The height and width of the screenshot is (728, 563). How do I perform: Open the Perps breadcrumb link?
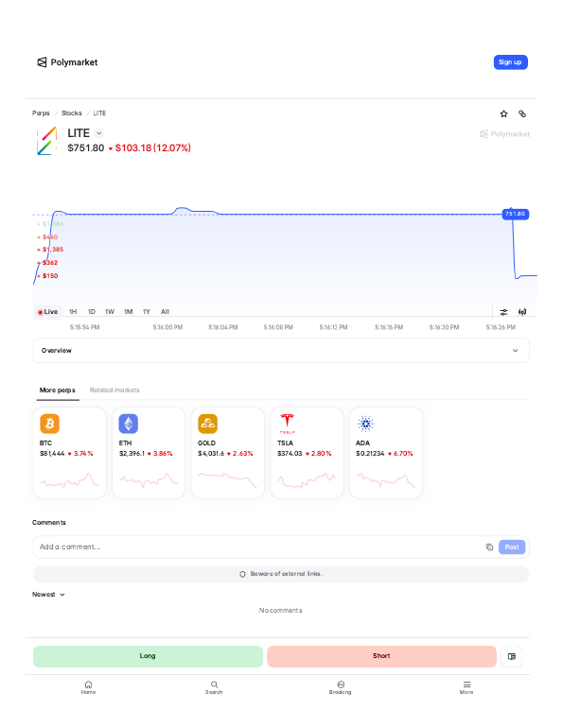tap(41, 113)
